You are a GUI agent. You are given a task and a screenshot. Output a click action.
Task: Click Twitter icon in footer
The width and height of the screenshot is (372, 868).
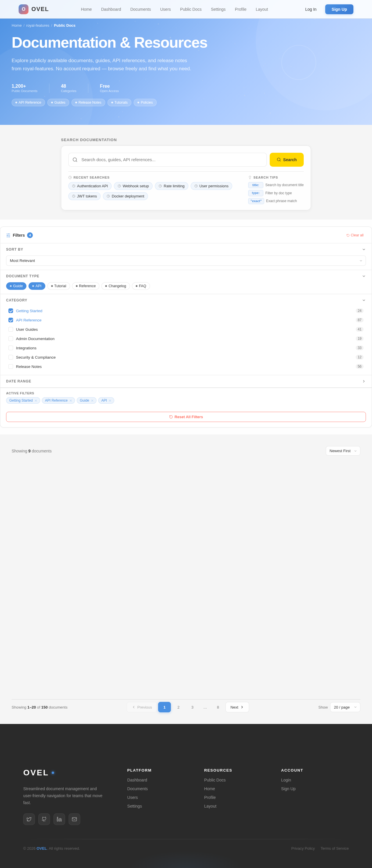(29, 819)
